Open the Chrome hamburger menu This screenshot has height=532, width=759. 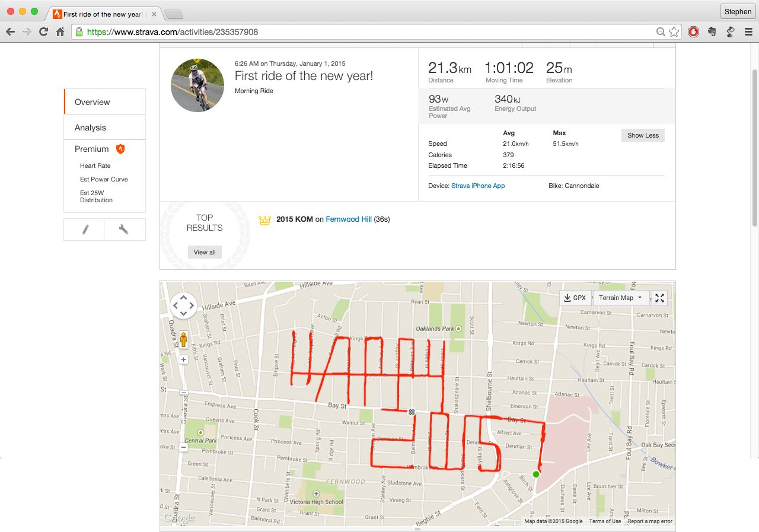click(x=748, y=32)
